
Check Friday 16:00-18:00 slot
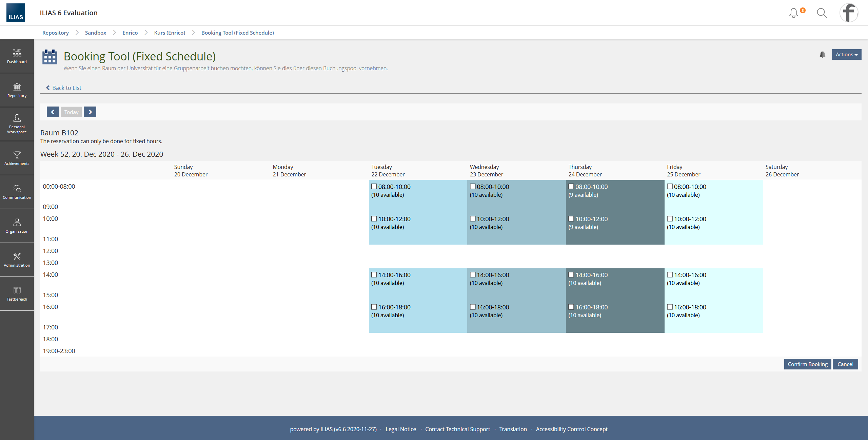click(x=670, y=307)
